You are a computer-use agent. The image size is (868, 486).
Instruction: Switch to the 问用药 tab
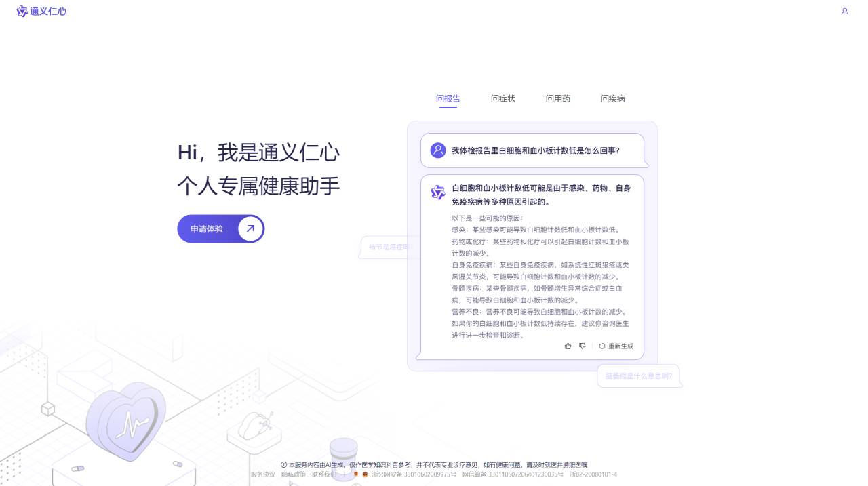558,98
